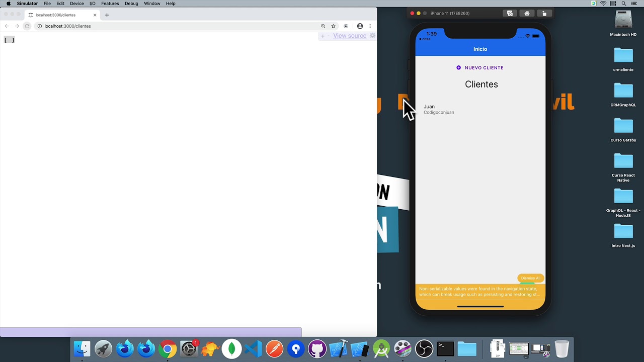This screenshot has height=362, width=644.
Task: Click the Simulator rotate device icon
Action: (x=544, y=14)
